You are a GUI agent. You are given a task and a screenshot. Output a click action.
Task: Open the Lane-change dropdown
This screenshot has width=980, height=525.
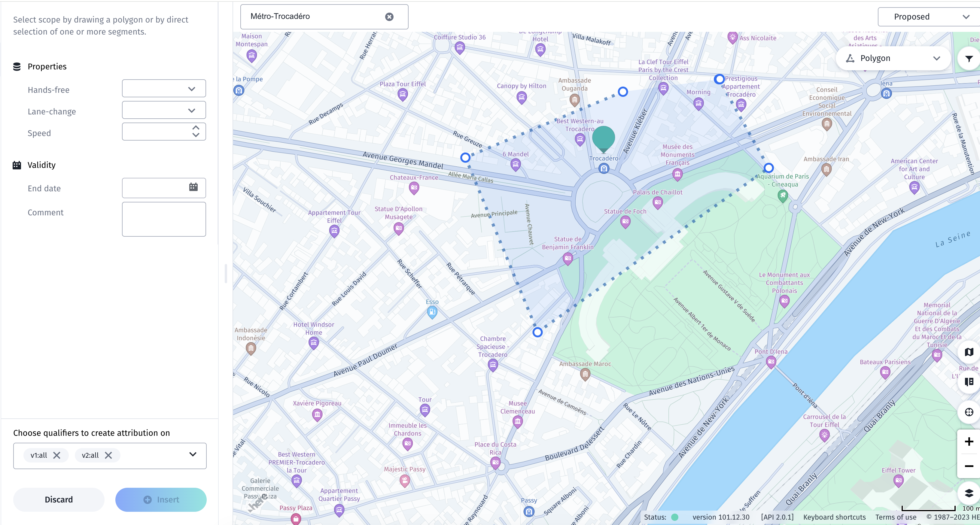pos(164,110)
